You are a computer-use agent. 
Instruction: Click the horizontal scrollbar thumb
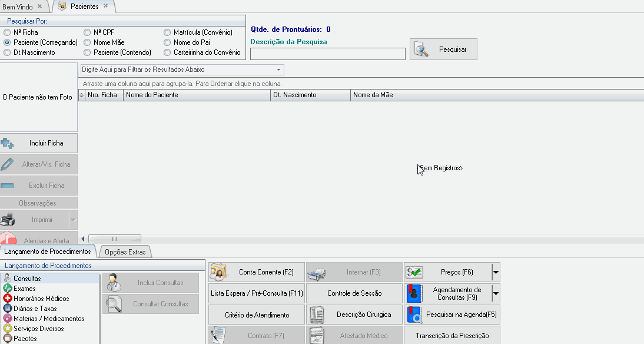click(114, 239)
